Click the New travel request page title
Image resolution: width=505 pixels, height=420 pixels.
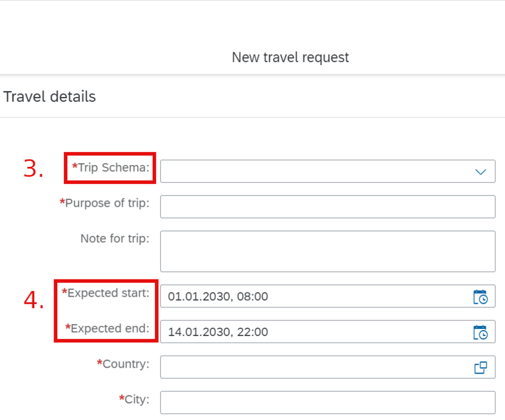coord(290,57)
